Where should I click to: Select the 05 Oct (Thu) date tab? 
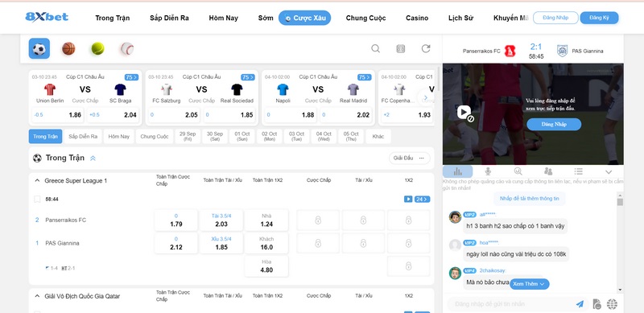(351, 136)
